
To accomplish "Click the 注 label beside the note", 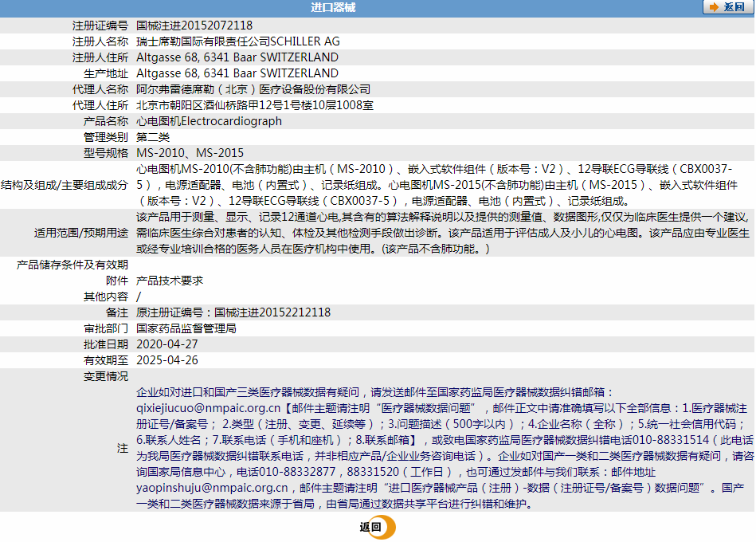I will tap(123, 448).
